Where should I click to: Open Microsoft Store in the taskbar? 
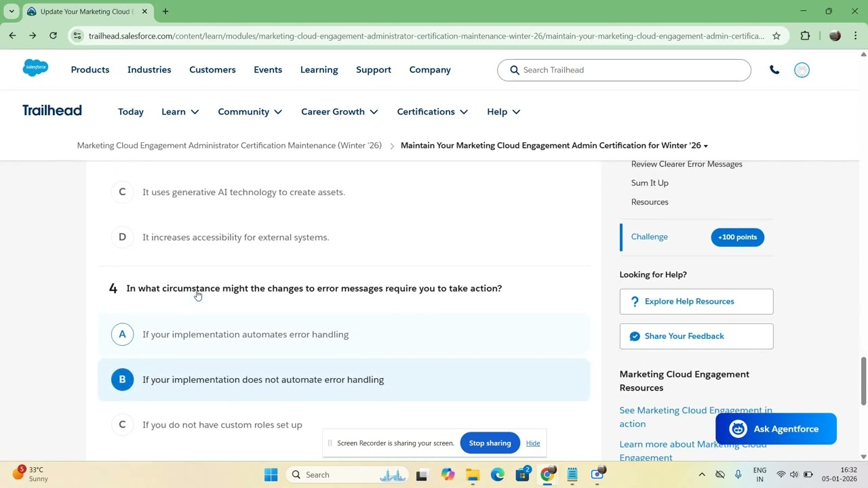523,474
